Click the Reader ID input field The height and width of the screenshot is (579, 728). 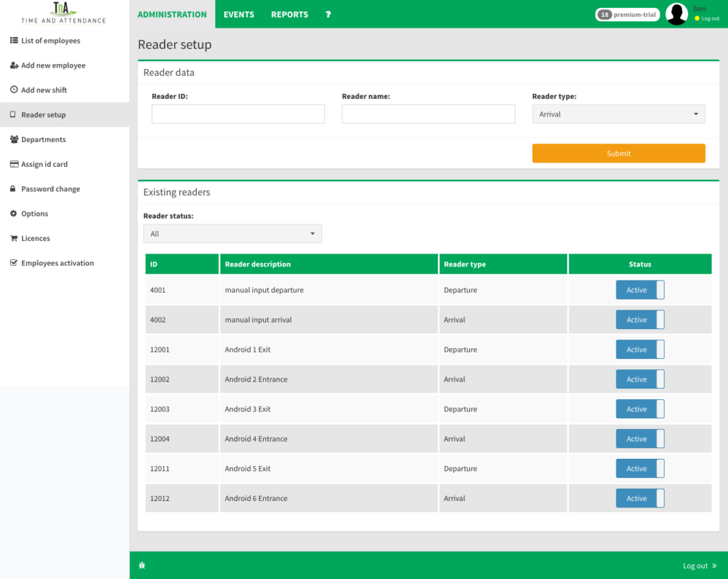[238, 114]
